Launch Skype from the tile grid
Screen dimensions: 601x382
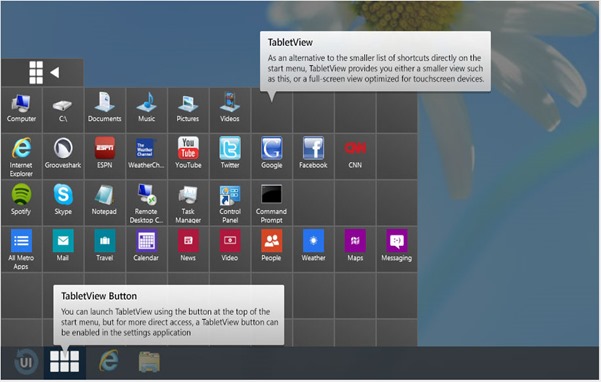[63, 203]
